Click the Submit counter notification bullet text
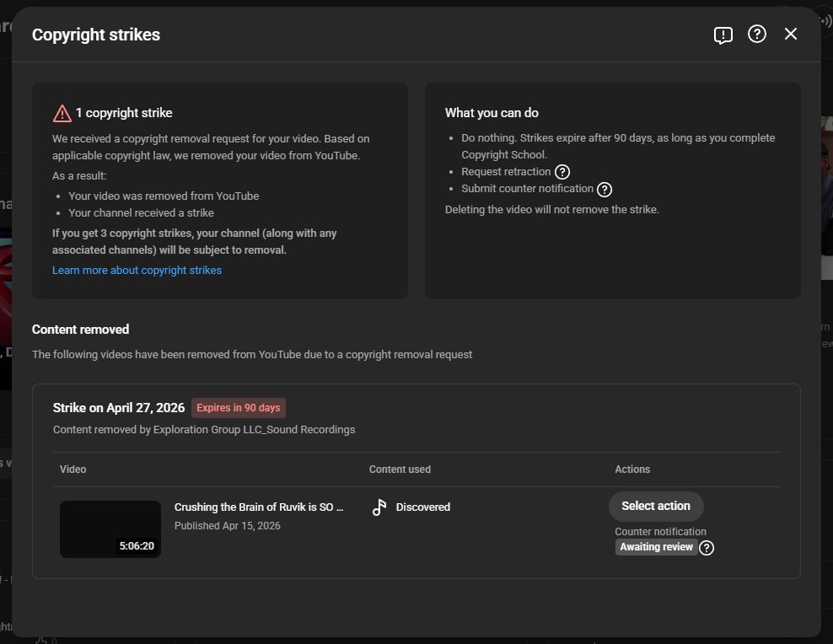The image size is (833, 644). [x=527, y=189]
